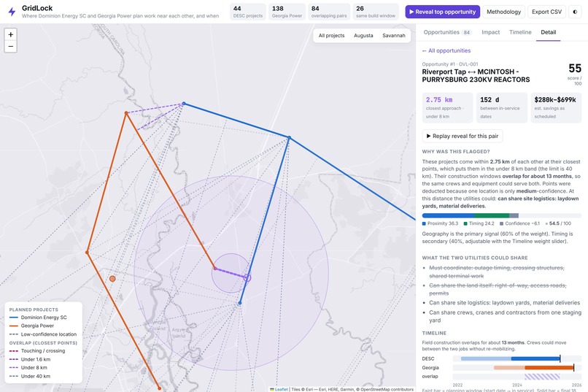Zoom in on the map
Viewport: 588px width, 392px height.
click(10, 34)
